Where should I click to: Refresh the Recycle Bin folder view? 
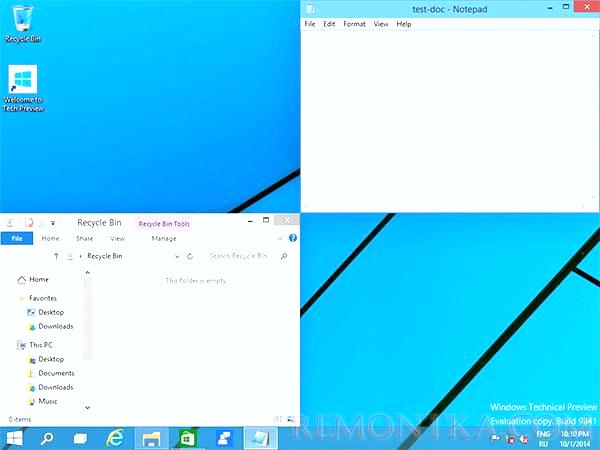(x=190, y=256)
